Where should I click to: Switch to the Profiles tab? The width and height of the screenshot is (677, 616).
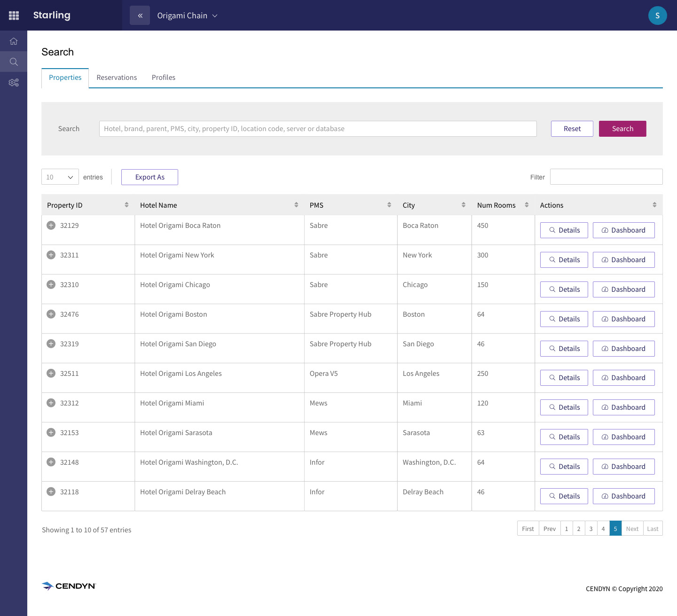[x=164, y=78]
